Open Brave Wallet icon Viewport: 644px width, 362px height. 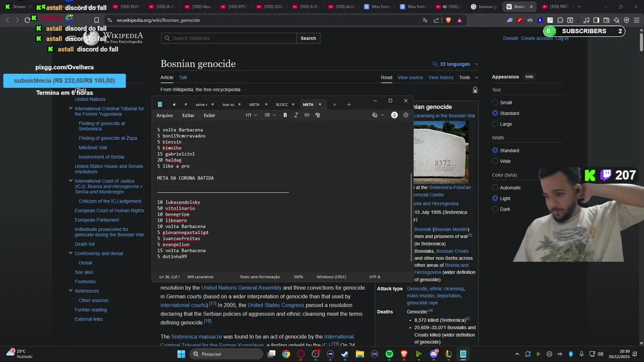point(606,20)
